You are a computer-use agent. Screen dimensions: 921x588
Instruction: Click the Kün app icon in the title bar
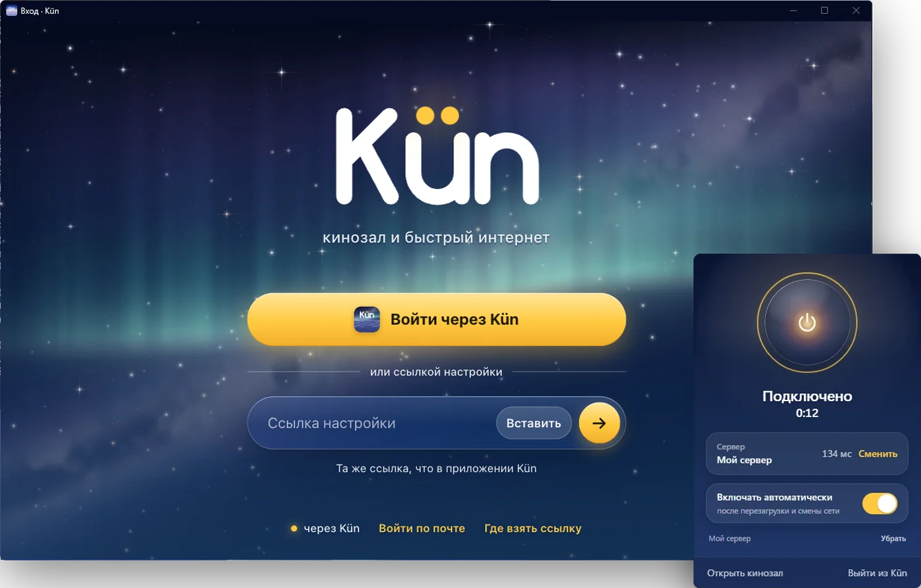11,11
